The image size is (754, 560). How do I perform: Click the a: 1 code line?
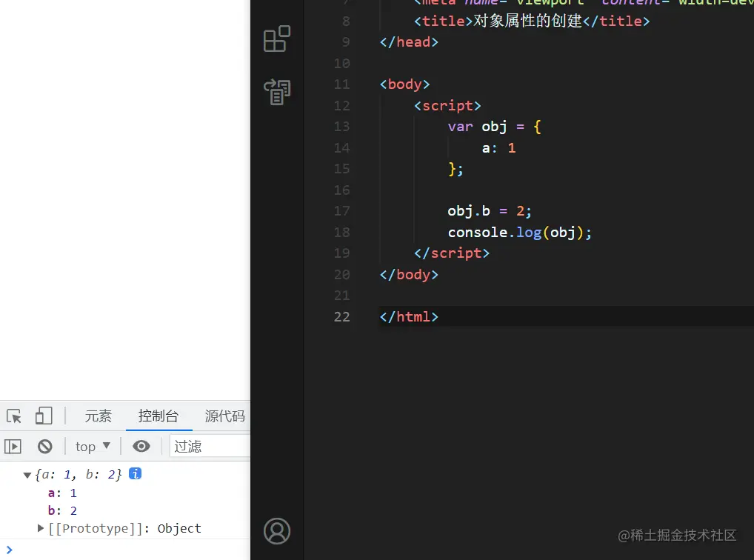498,147
